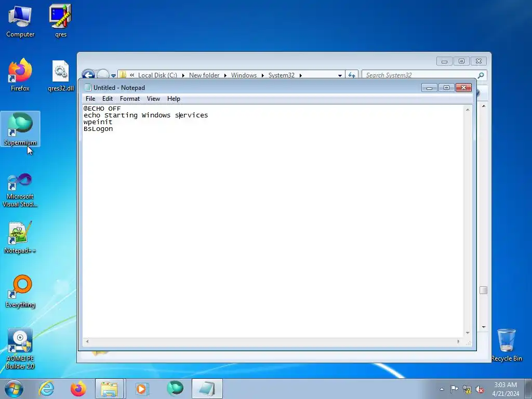This screenshot has width=532, height=399.
Task: Show hidden system tray icons
Action: coord(442,389)
